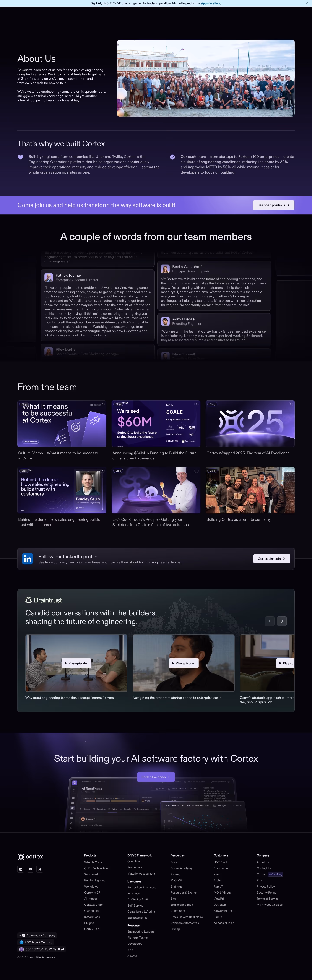Image resolution: width=312 pixels, height=980 pixels.
Task: Close the EVOLVE announcement banner
Action: tap(307, 3)
